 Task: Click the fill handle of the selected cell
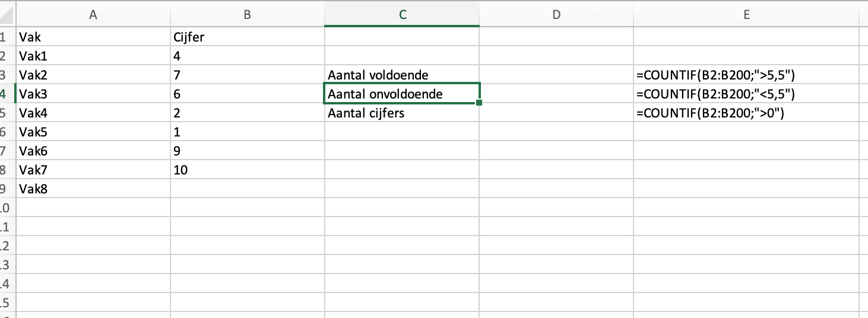479,103
